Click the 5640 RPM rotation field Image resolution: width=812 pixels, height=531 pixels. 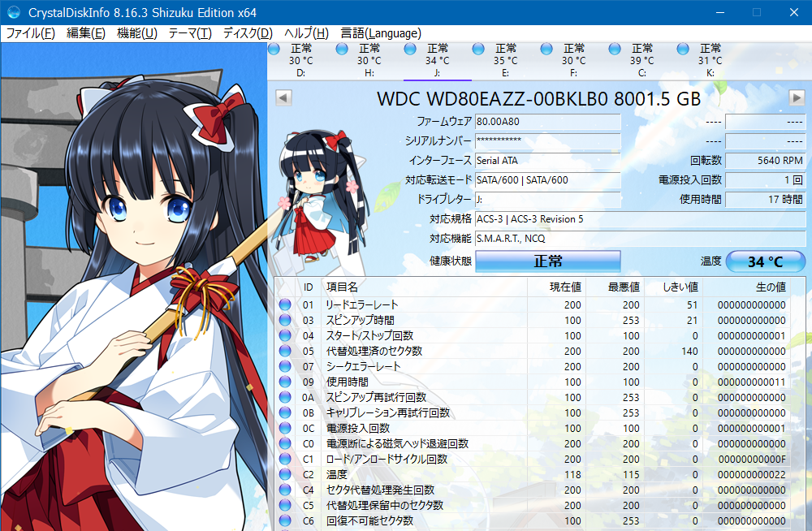click(x=766, y=161)
